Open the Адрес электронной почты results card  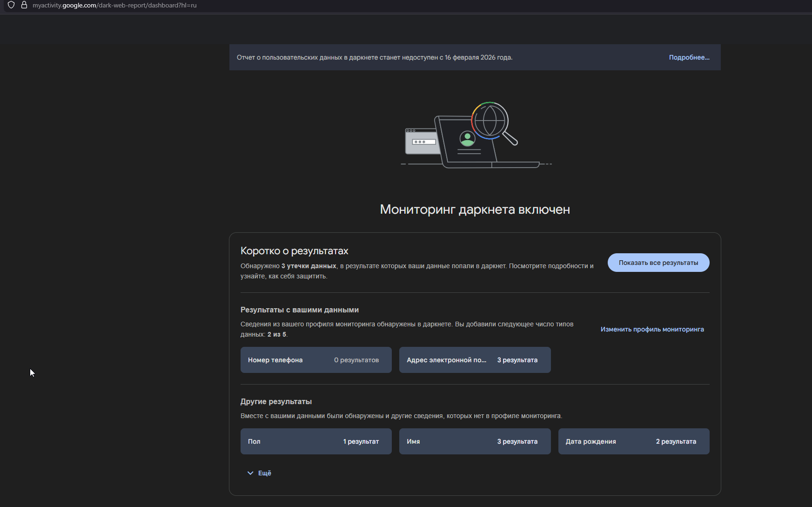tap(475, 360)
